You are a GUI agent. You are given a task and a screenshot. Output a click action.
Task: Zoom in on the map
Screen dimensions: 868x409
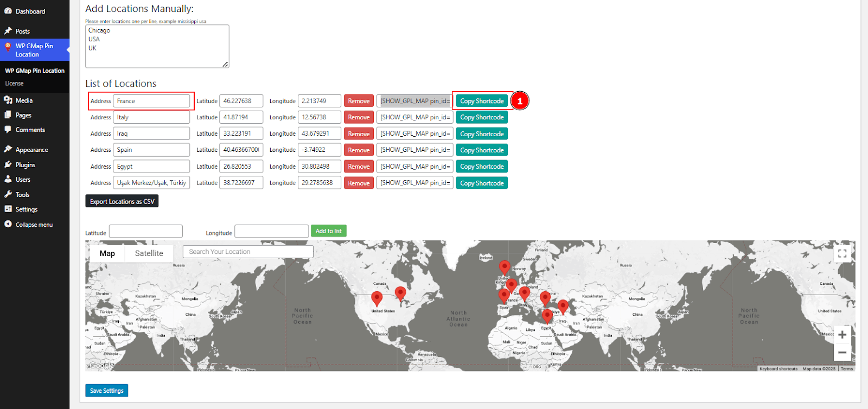pos(842,335)
